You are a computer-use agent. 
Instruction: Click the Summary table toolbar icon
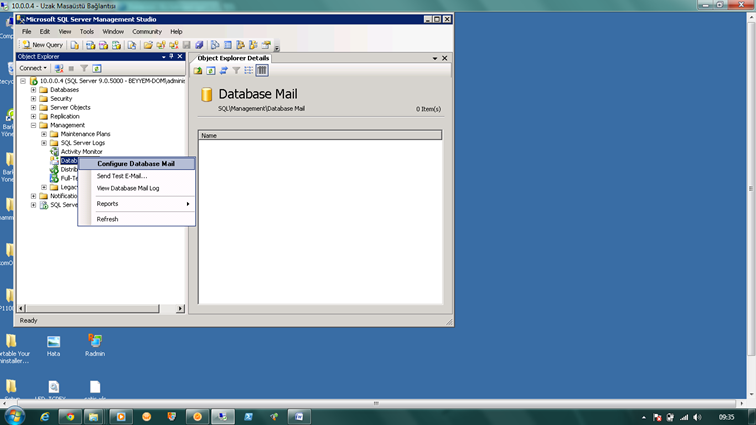[x=228, y=45]
